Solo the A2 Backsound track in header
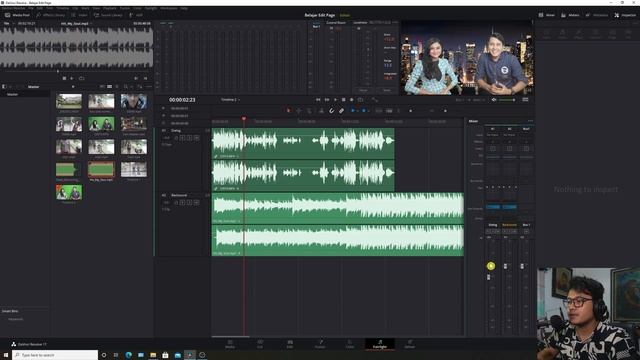The image size is (640, 360). click(190, 202)
